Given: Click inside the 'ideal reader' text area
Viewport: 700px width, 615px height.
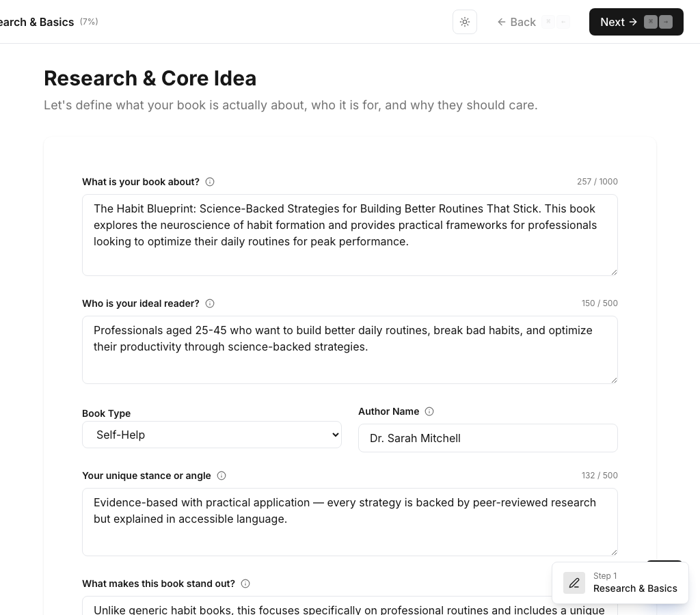Looking at the screenshot, I should [x=350, y=348].
